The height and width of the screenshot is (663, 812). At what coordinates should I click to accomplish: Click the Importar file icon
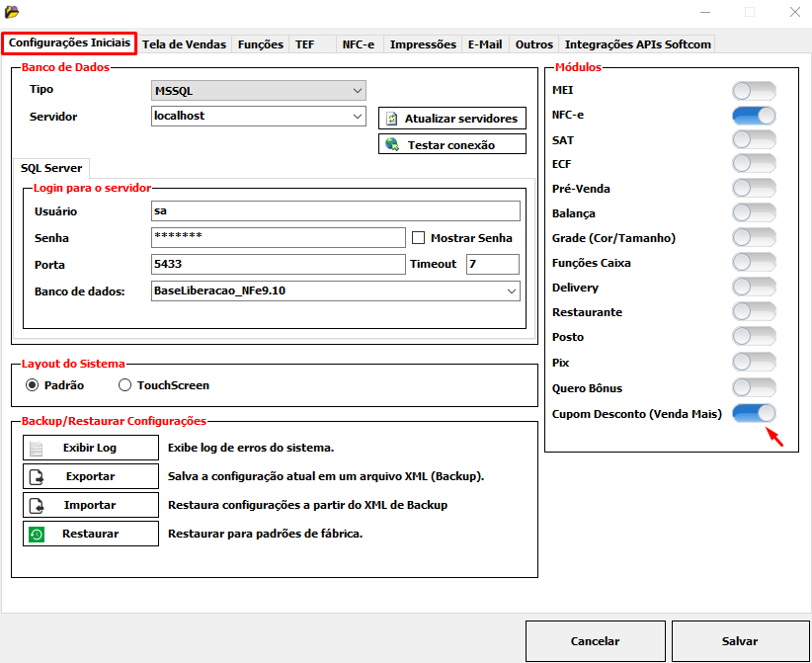point(37,505)
